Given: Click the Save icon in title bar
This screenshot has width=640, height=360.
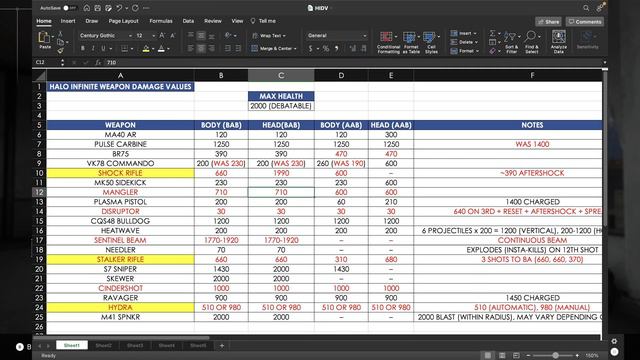Looking at the screenshot, I should 98,8.
